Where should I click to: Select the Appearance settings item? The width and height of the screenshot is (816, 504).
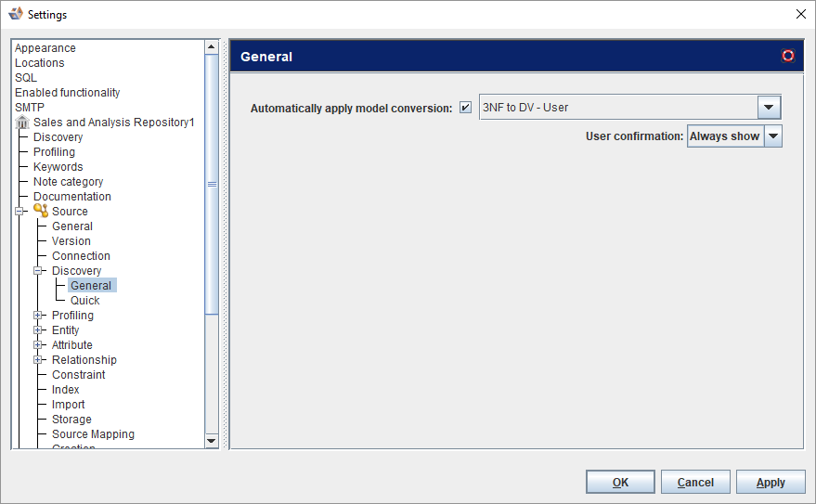(x=45, y=48)
